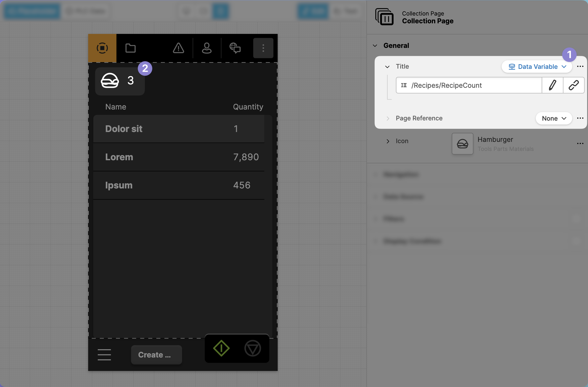Click the green diamond start icon
Image resolution: width=588 pixels, height=387 pixels.
221,348
